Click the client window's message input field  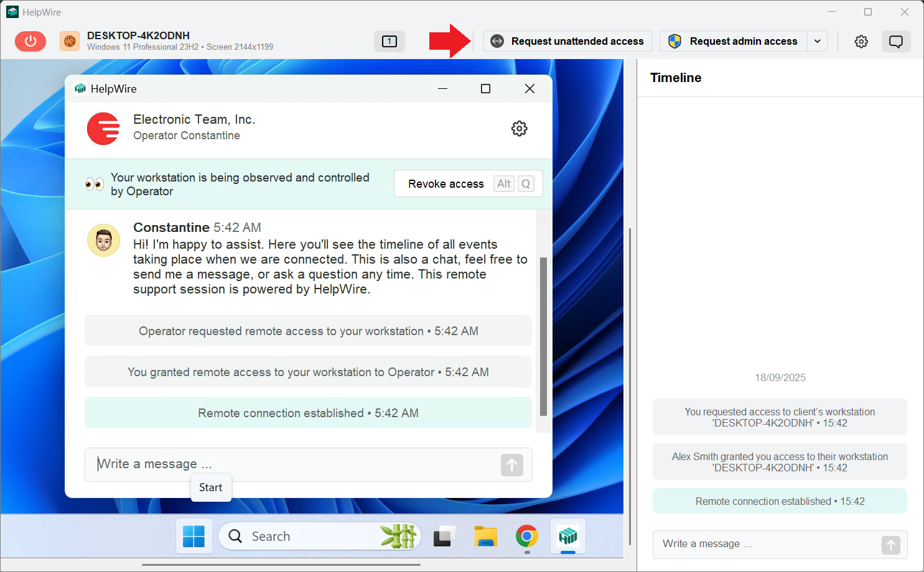(249, 464)
